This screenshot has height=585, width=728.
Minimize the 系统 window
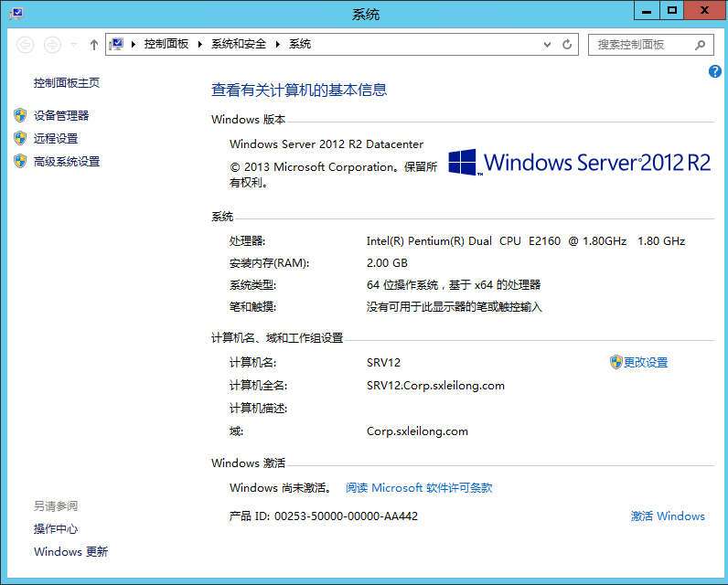647,11
